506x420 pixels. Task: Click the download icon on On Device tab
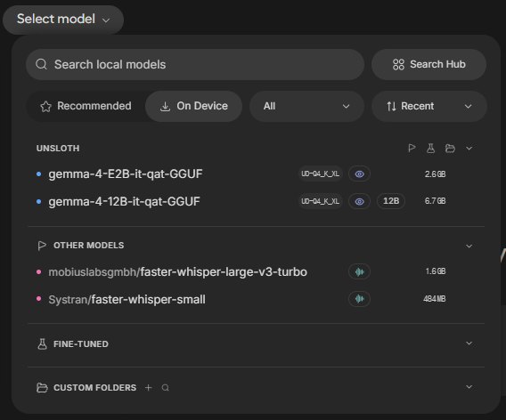click(165, 107)
